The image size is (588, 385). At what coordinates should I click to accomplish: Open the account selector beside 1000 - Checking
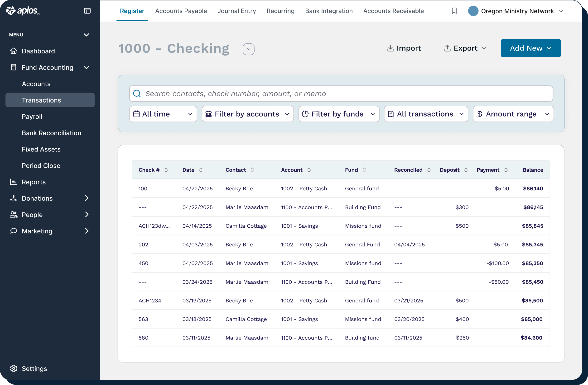[248, 49]
